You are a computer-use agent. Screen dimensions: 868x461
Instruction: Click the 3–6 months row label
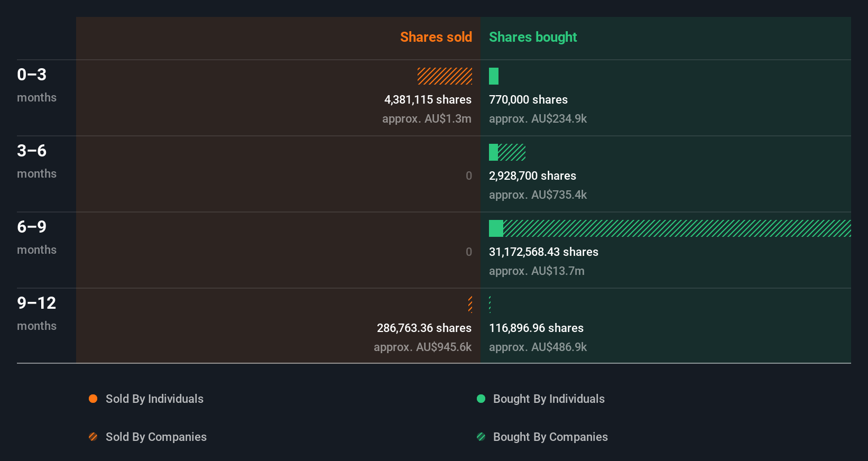pos(36,161)
